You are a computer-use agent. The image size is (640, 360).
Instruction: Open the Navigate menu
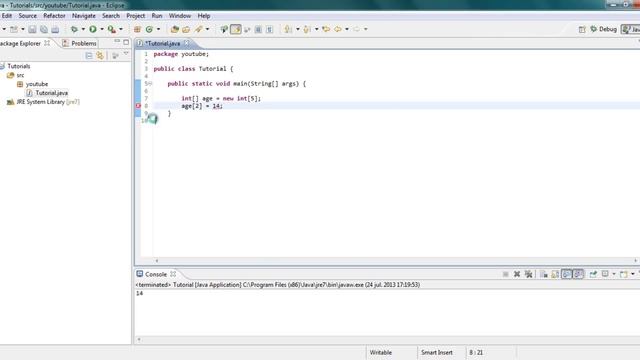(84, 16)
